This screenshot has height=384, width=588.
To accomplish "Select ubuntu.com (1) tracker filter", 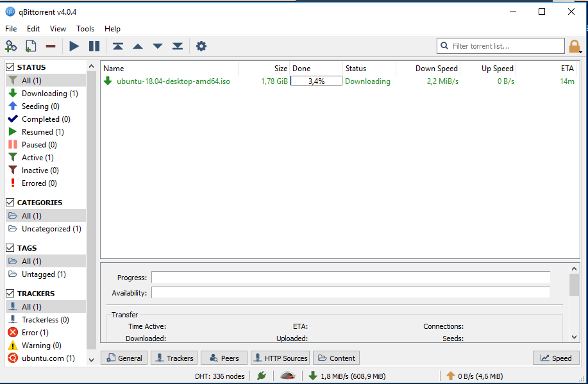I will point(46,358).
